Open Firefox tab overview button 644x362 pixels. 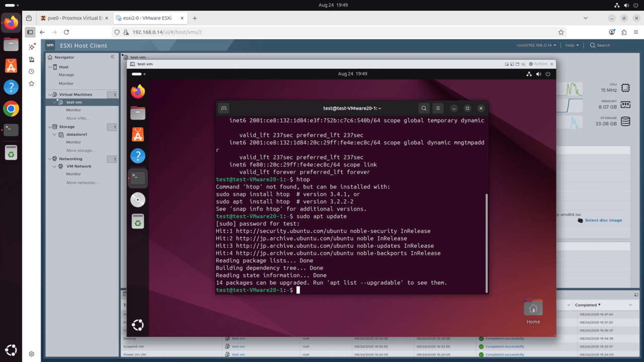(29, 18)
